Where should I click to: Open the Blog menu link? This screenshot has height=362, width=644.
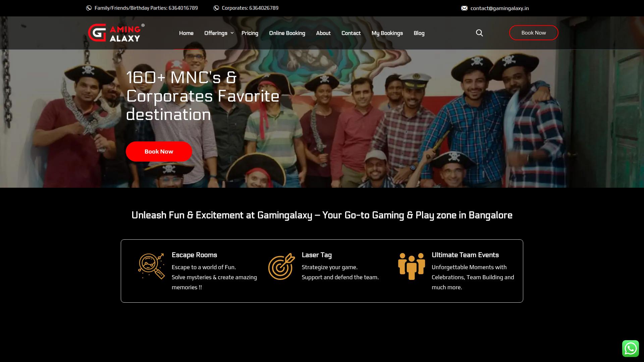[x=419, y=33]
